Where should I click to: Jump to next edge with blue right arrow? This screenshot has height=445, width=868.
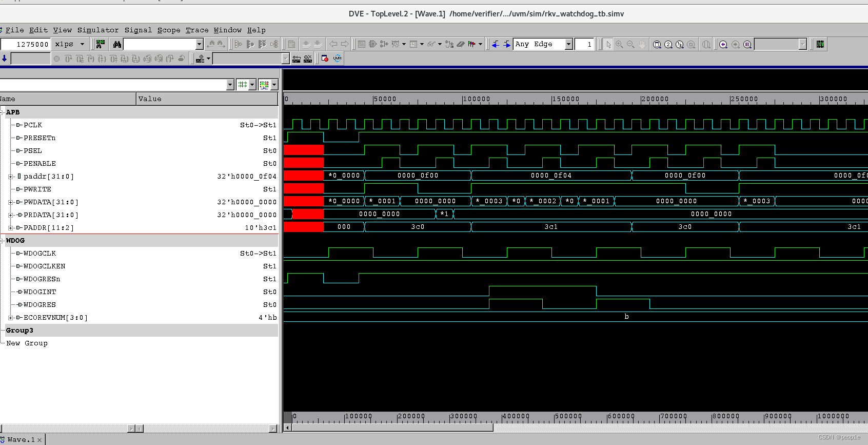tap(506, 45)
